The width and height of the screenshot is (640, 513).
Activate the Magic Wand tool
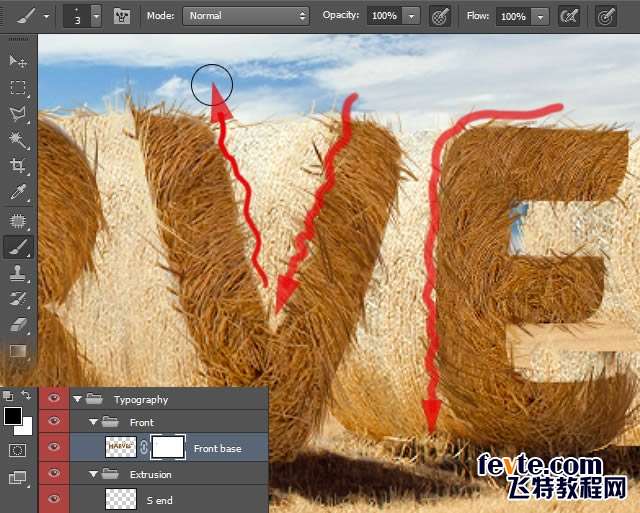[x=17, y=140]
